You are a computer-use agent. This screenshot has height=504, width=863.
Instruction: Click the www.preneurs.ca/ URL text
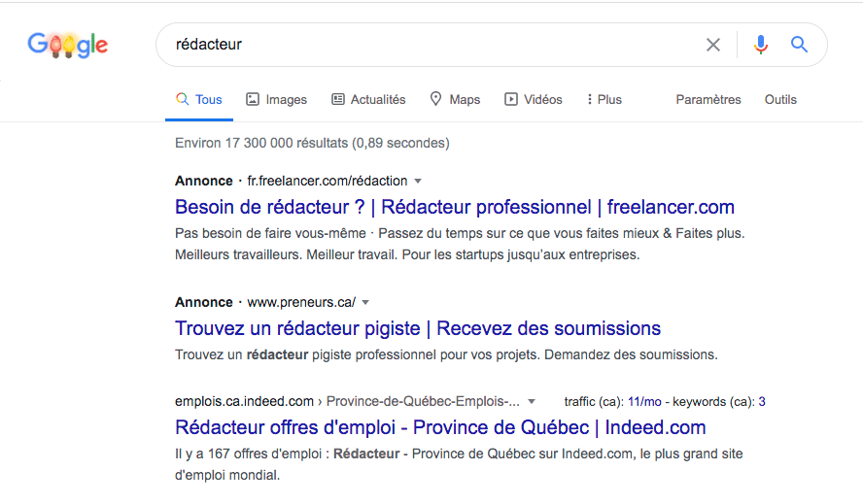pos(301,303)
